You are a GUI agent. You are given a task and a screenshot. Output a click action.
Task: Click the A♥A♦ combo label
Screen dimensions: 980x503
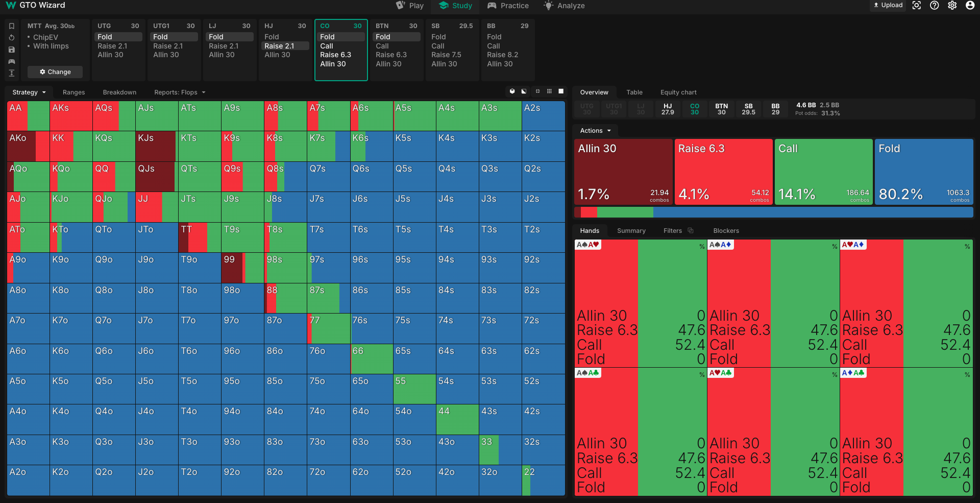coord(853,245)
